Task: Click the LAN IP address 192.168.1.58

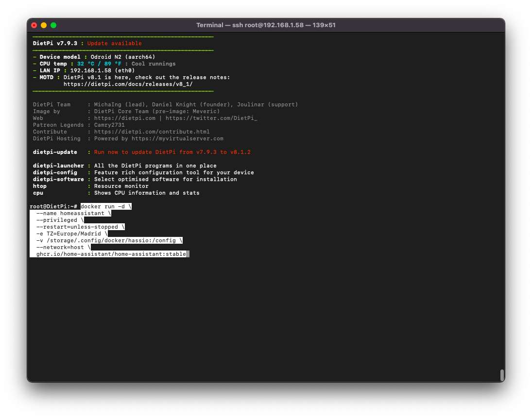Action: pos(90,70)
